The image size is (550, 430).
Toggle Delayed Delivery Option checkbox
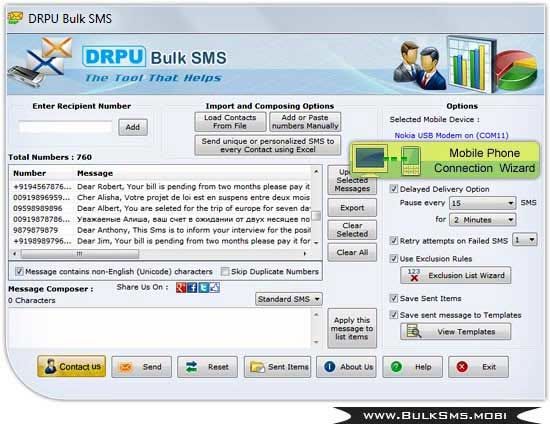click(x=394, y=189)
